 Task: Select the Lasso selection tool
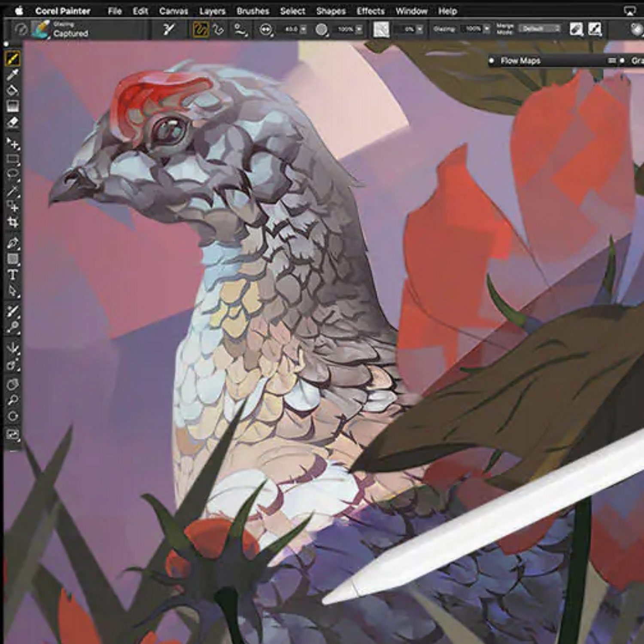click(x=12, y=175)
